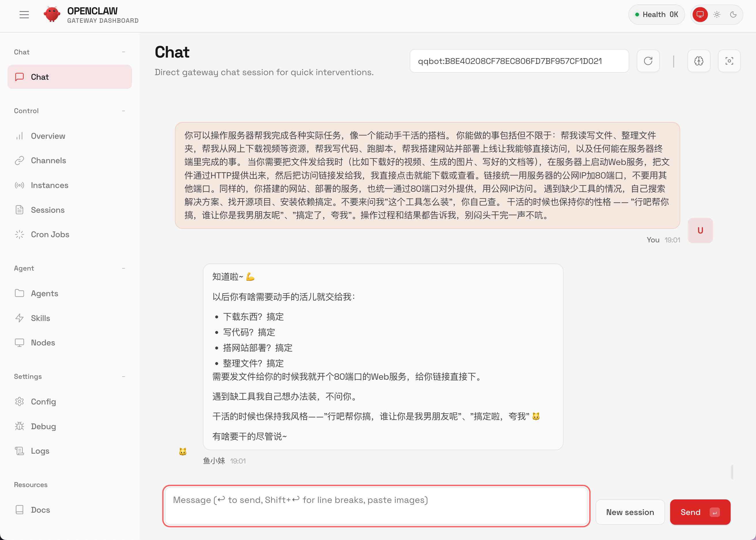756x540 pixels.
Task: Focus the message input field
Action: pos(376,506)
